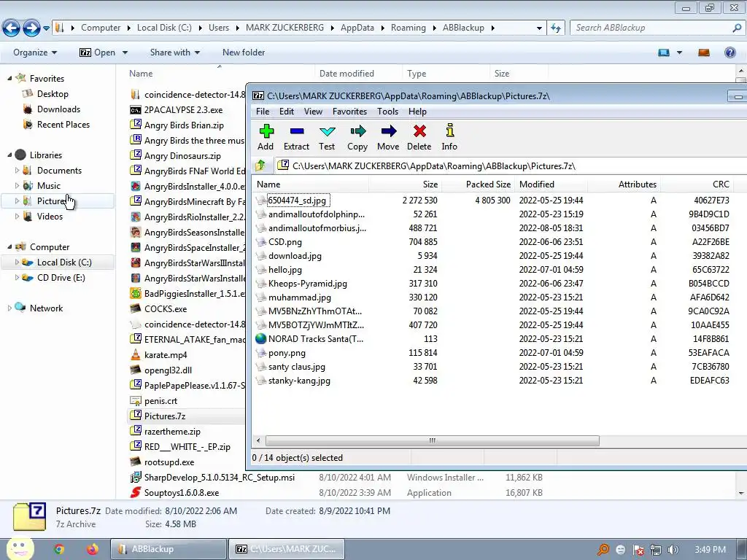This screenshot has height=560, width=747.
Task: Expand the CD Drive (E:) node
Action: click(18, 277)
